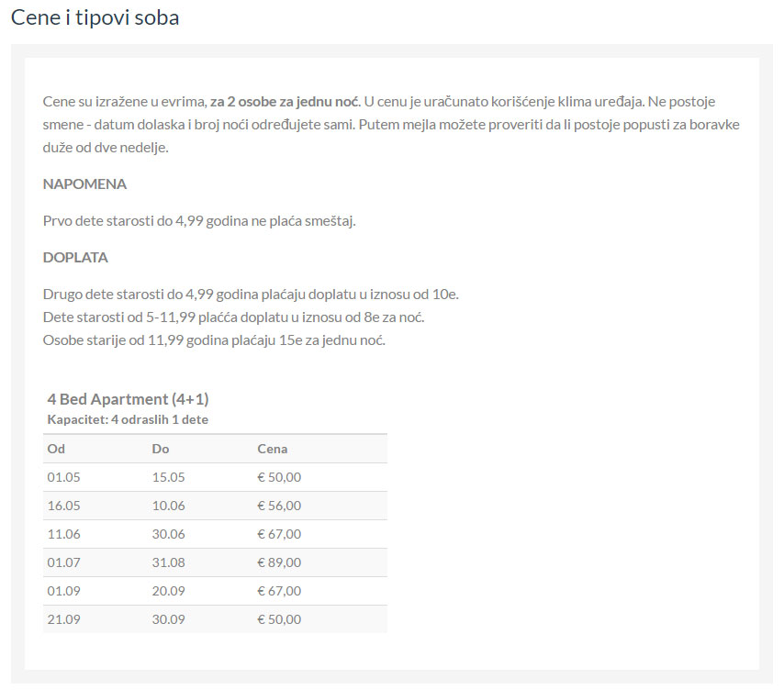Click the NAPOMENA heading
The image size is (784, 690).
pos(84,184)
